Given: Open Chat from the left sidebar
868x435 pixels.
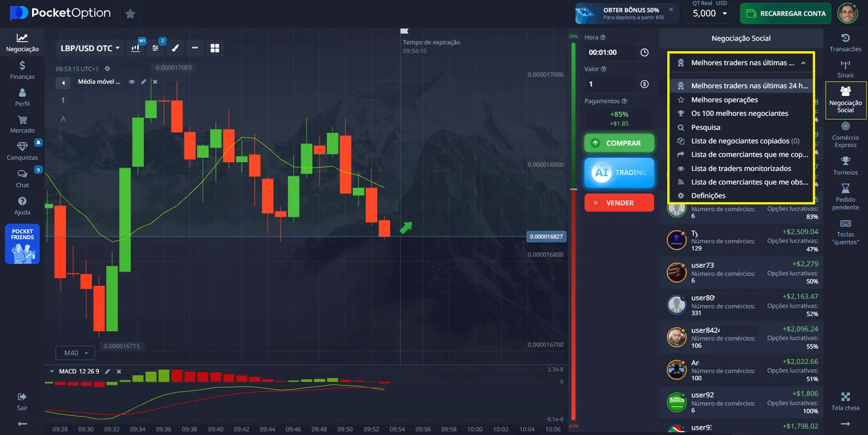Looking at the screenshot, I should [x=22, y=178].
